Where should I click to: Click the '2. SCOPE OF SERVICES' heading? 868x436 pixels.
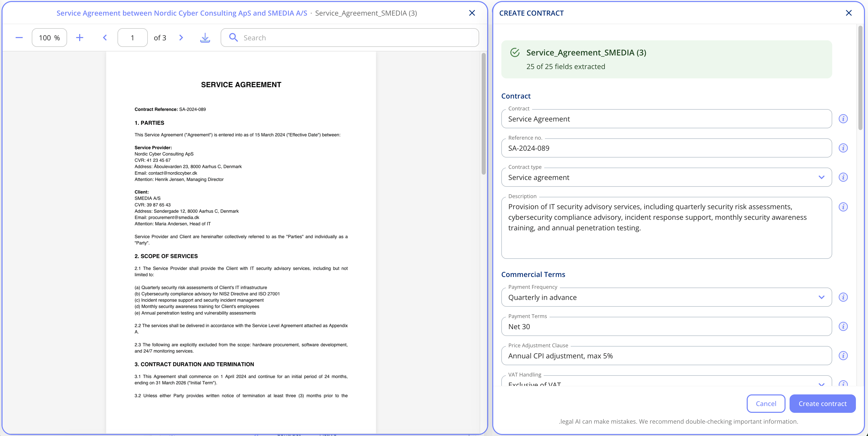pyautogui.click(x=166, y=256)
